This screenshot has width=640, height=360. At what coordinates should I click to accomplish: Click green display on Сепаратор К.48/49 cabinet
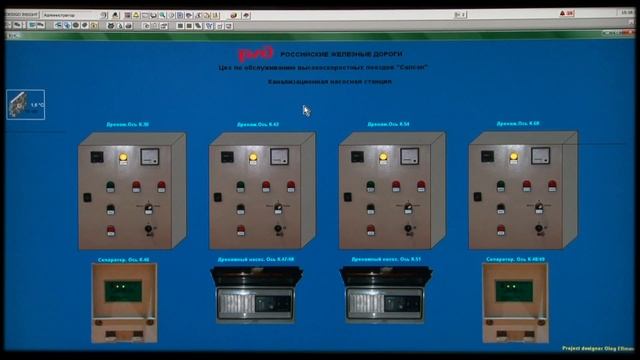click(x=514, y=291)
